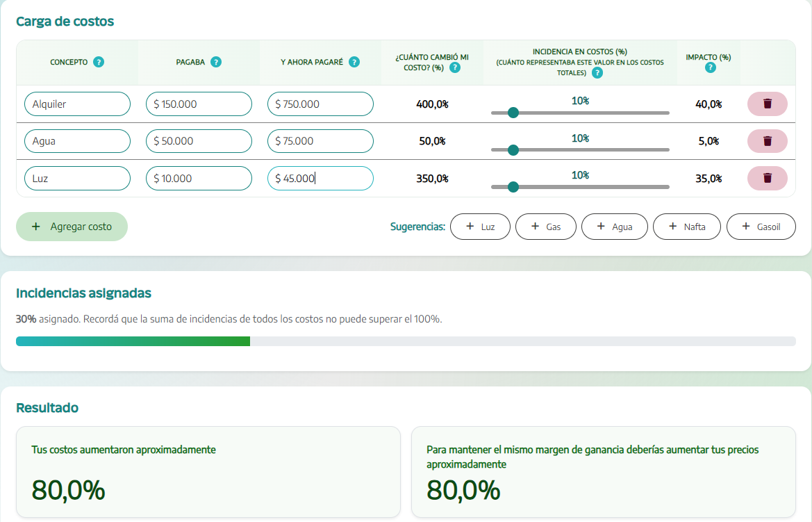The height and width of the screenshot is (522, 812).
Task: Click the Incidencias asignadas heading
Action: click(x=83, y=293)
